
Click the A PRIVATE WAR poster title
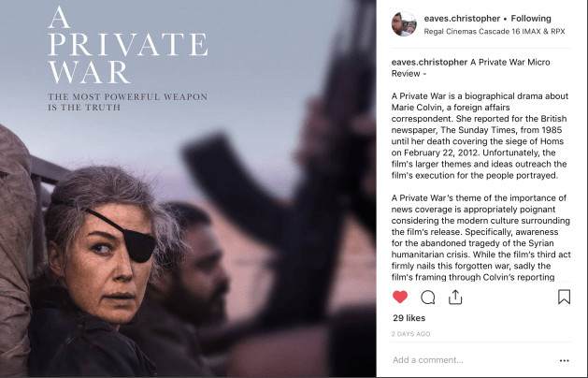127,46
